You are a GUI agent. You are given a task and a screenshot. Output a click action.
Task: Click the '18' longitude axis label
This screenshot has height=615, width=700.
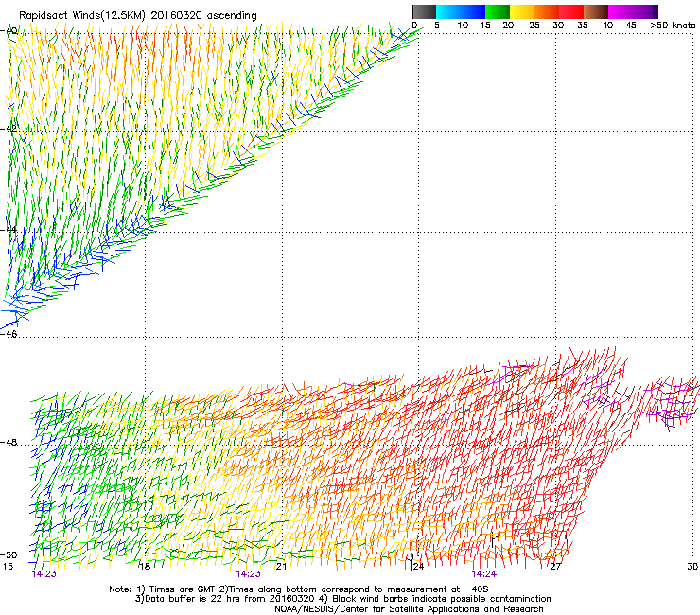click(x=144, y=567)
